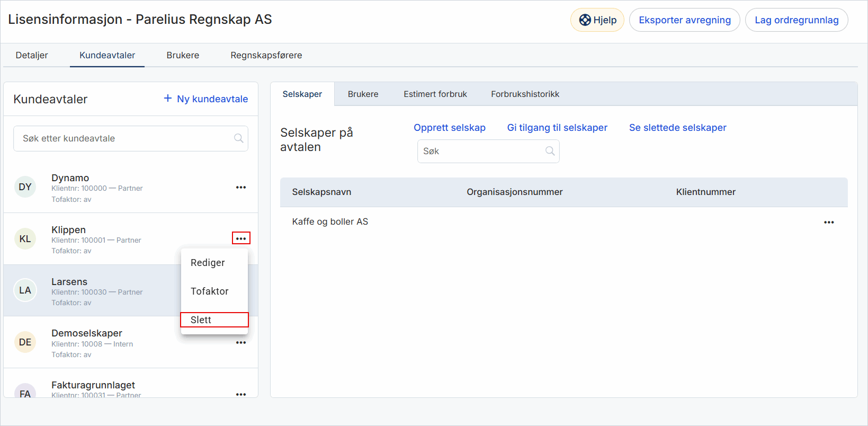The image size is (868, 426).
Task: Open the three-dot menu for Demoselskaper
Action: point(241,343)
